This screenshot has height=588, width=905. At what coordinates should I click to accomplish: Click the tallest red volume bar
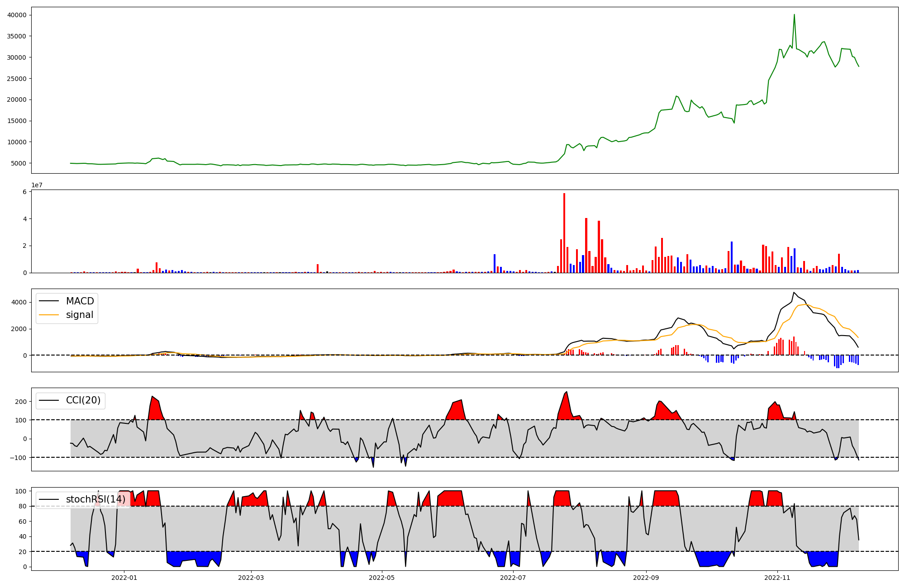[564, 233]
